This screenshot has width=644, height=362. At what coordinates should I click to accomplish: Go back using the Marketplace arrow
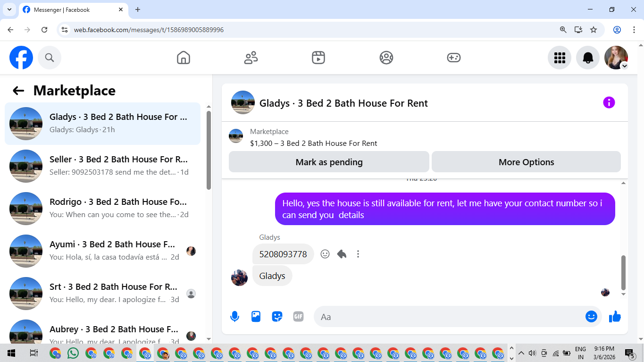pyautogui.click(x=18, y=91)
